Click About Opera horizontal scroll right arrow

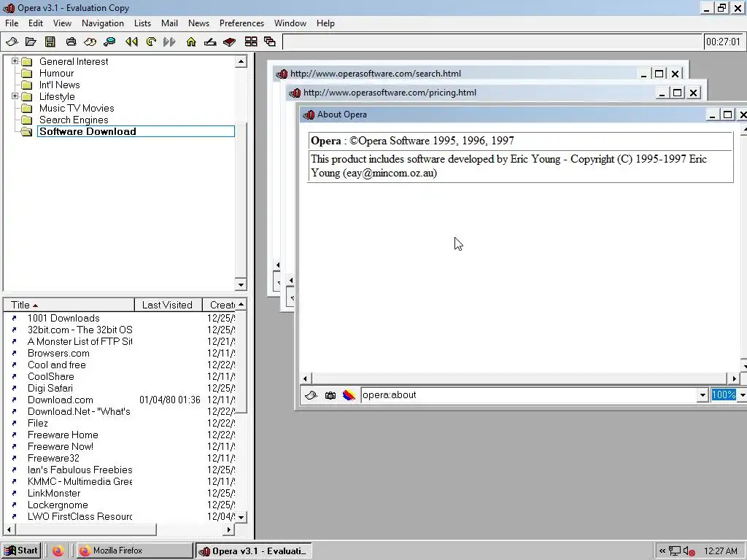click(734, 378)
